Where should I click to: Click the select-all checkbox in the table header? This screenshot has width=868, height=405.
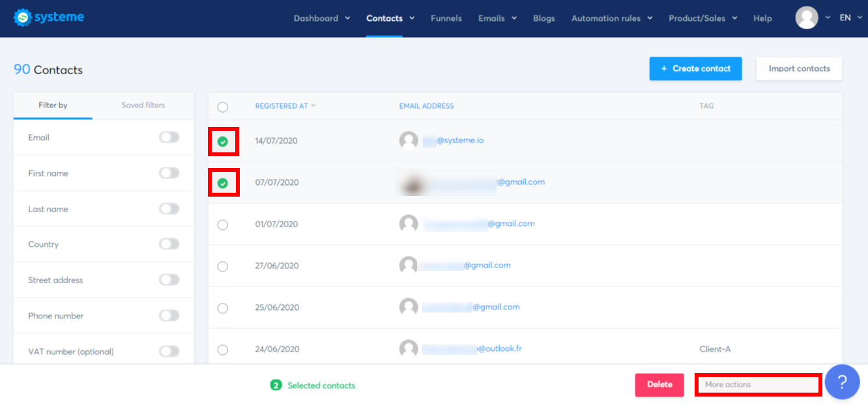(223, 106)
